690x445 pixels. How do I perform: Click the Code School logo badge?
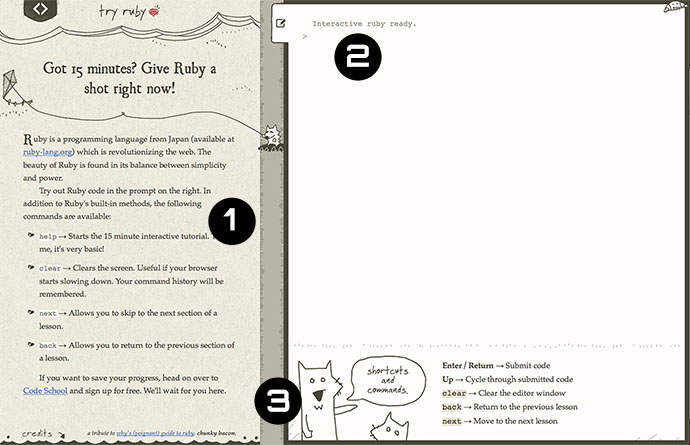pos(40,9)
